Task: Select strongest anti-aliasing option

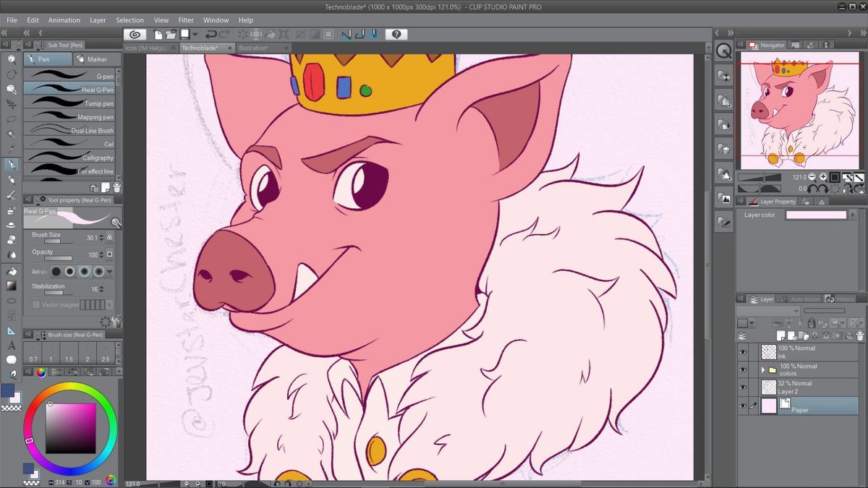Action: [98, 272]
